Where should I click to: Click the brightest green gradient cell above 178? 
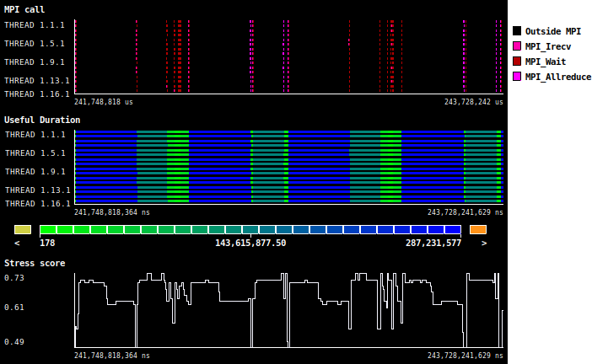[x=48, y=229]
